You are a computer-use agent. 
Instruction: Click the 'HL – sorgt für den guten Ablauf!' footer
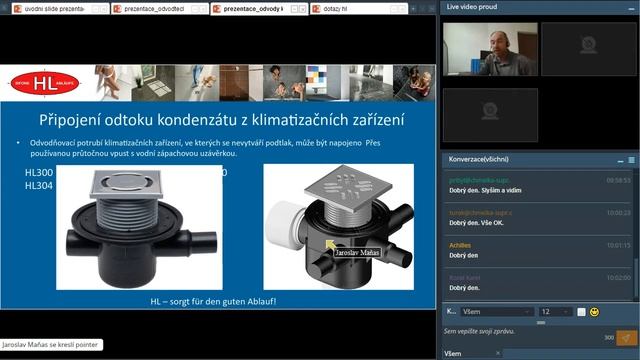(x=213, y=302)
